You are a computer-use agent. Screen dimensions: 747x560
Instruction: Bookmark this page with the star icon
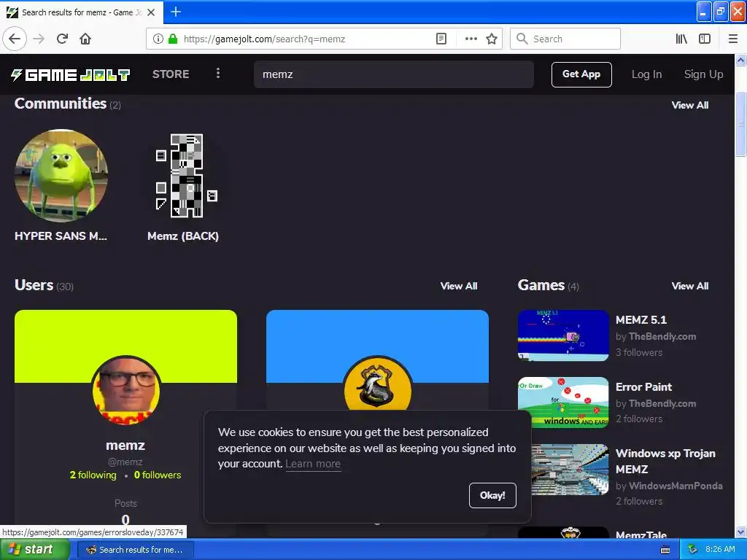tap(492, 39)
